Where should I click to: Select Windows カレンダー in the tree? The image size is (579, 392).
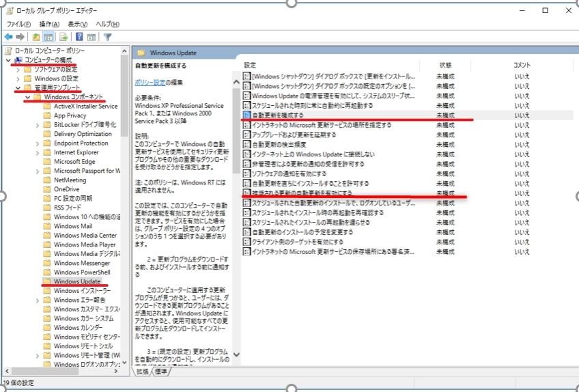tap(78, 328)
